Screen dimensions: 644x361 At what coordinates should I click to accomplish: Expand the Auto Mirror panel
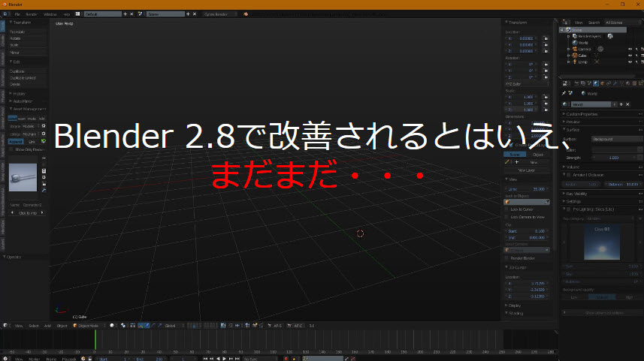tap(21, 101)
